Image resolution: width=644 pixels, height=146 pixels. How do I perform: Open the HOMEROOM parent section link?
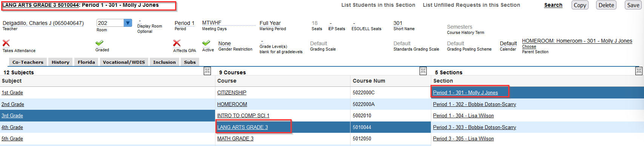point(577,41)
